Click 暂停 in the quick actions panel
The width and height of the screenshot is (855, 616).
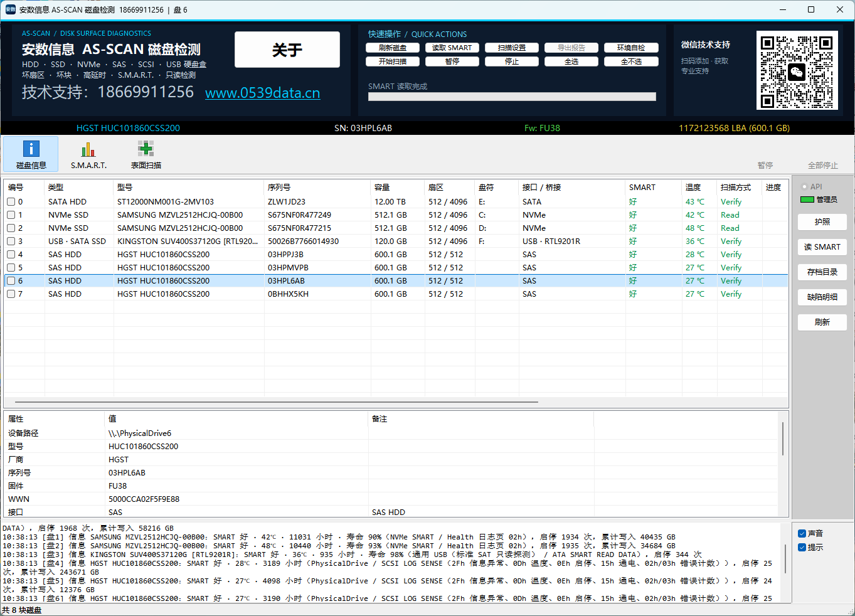[452, 61]
